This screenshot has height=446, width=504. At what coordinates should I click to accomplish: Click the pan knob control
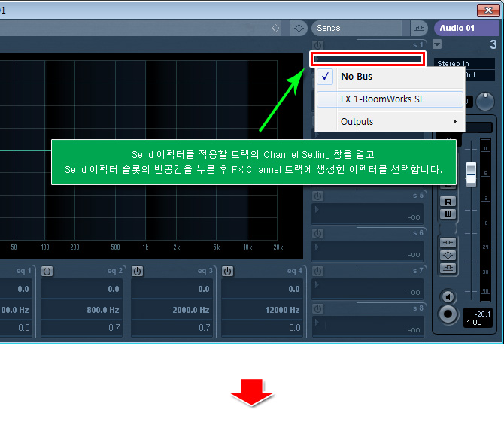pos(484,102)
